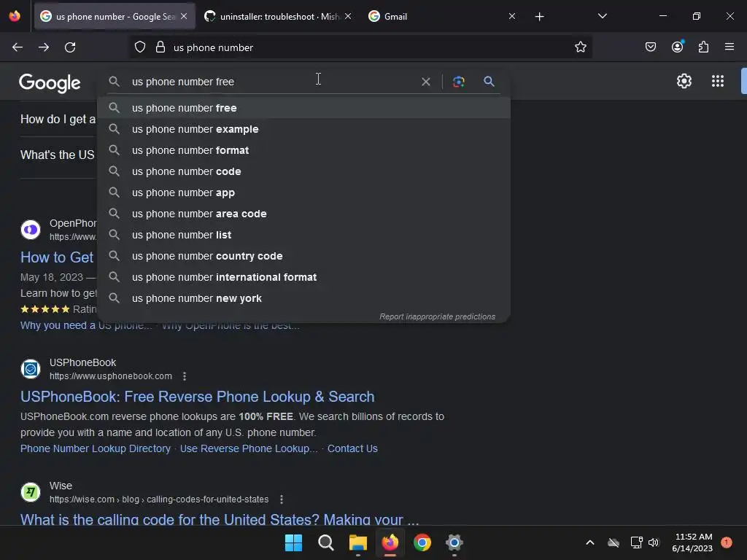Image resolution: width=747 pixels, height=560 pixels.
Task: Click the blue Google search magnifier button
Action: [489, 82]
